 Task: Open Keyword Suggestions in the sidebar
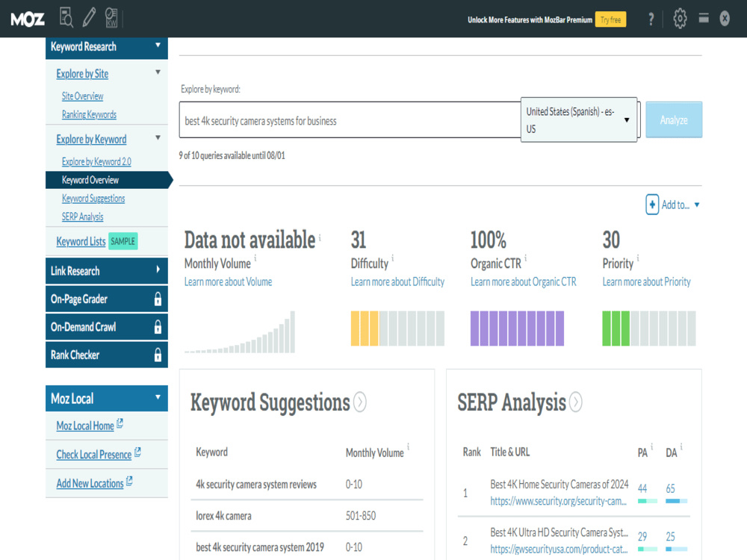(93, 199)
